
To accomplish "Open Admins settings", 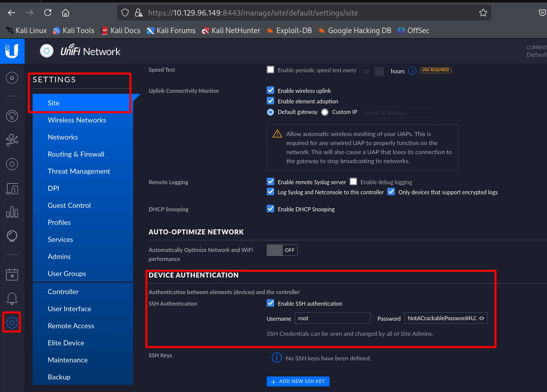I will point(83,256).
